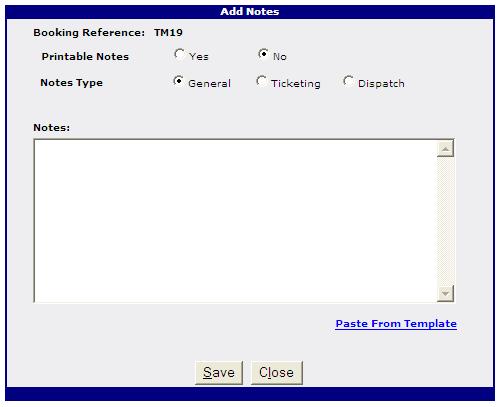The image size is (501, 407).
Task: Click the Notes Type field label
Action: pyautogui.click(x=72, y=83)
